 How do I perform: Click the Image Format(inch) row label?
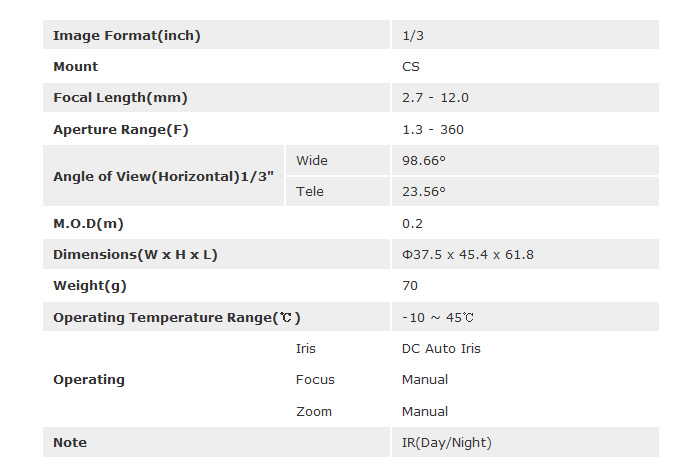[127, 36]
